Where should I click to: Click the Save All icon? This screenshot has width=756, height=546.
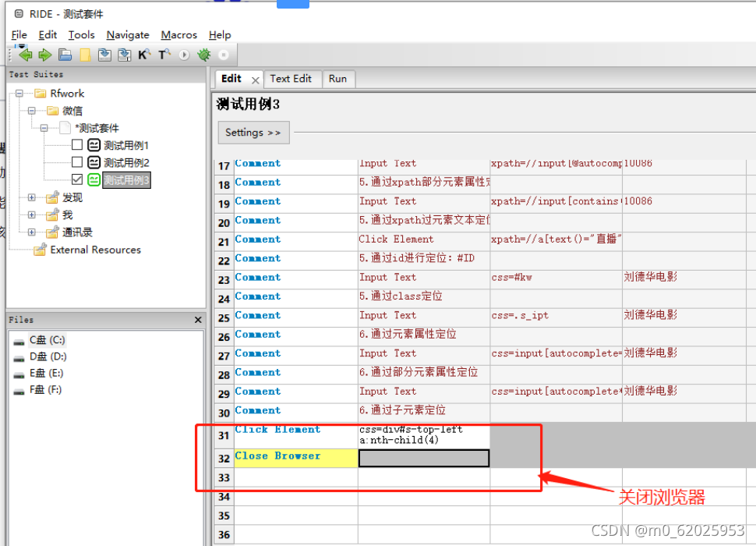pyautogui.click(x=125, y=55)
